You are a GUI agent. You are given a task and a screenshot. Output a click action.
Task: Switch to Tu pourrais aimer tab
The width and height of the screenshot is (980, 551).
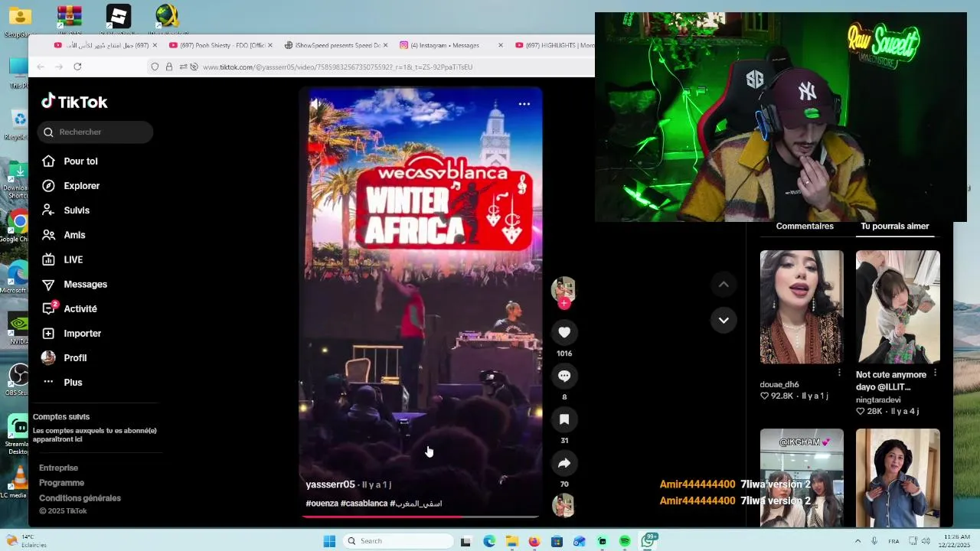tap(894, 227)
